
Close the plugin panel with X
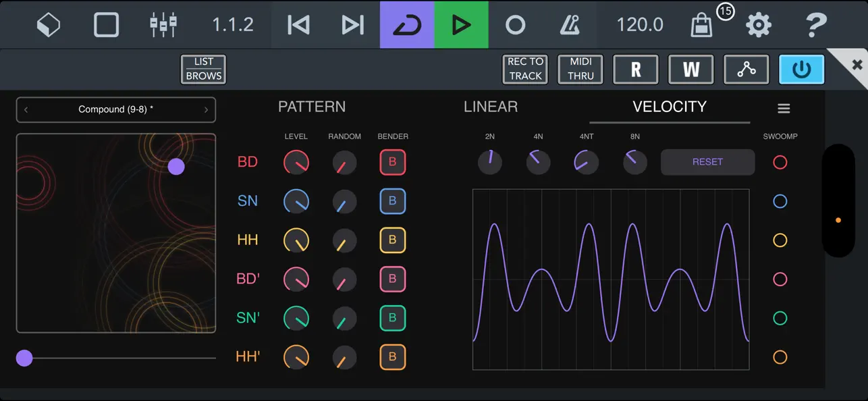point(857,65)
